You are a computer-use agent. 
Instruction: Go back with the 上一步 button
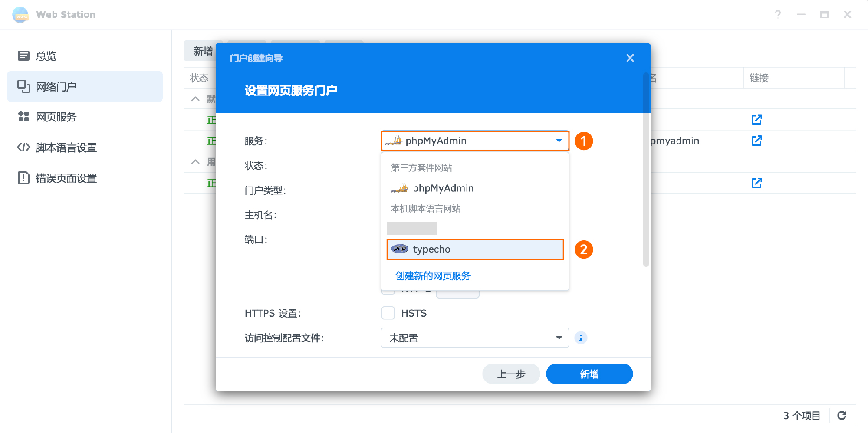(511, 374)
